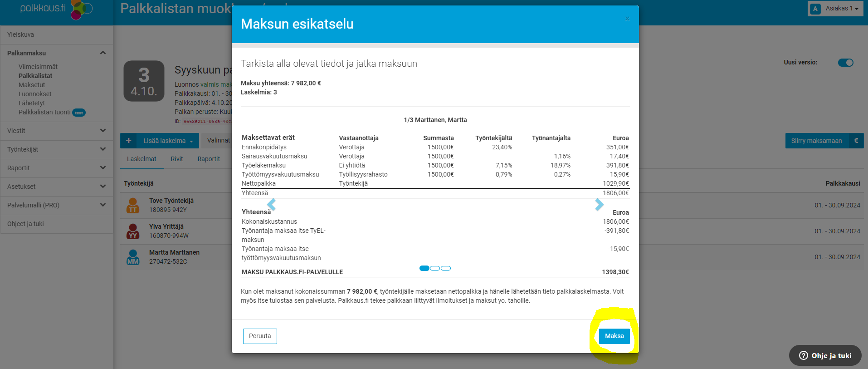Open Ohje ja tuki help widget
Screen dimensions: 868x369
click(825, 355)
